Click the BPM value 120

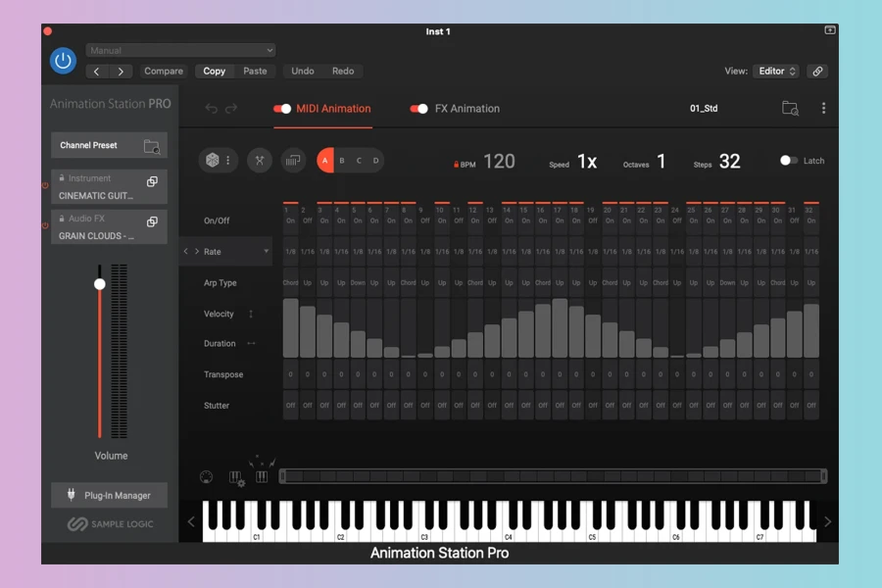click(x=499, y=162)
